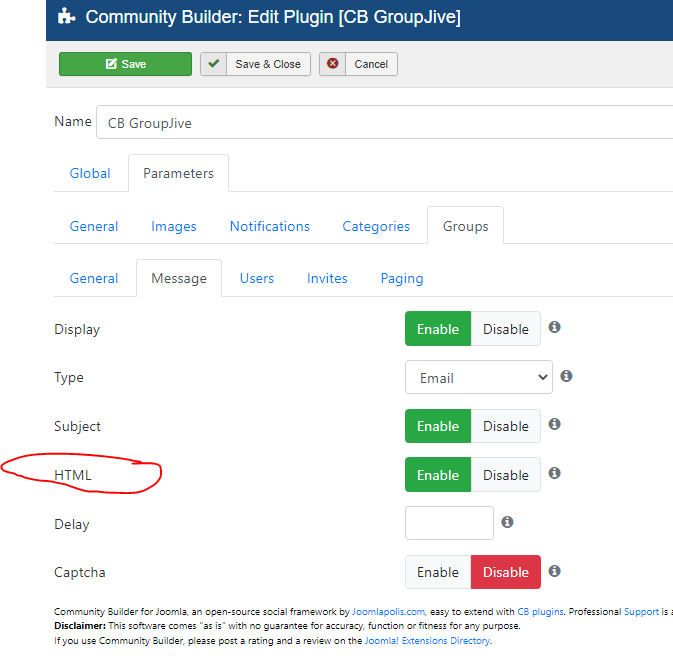Open the Support link in footer
Image resolution: width=673 pixels, height=661 pixels.
(641, 611)
